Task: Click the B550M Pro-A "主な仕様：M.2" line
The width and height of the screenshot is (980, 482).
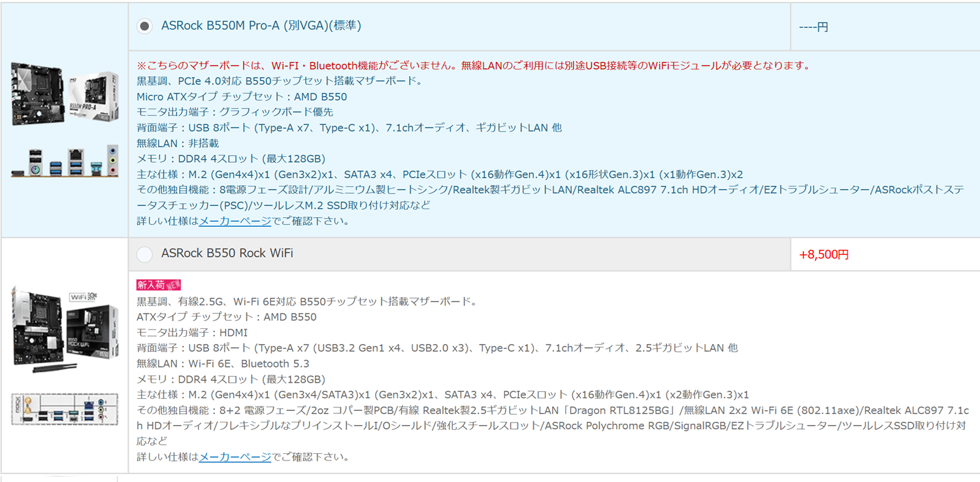Action: [440, 175]
